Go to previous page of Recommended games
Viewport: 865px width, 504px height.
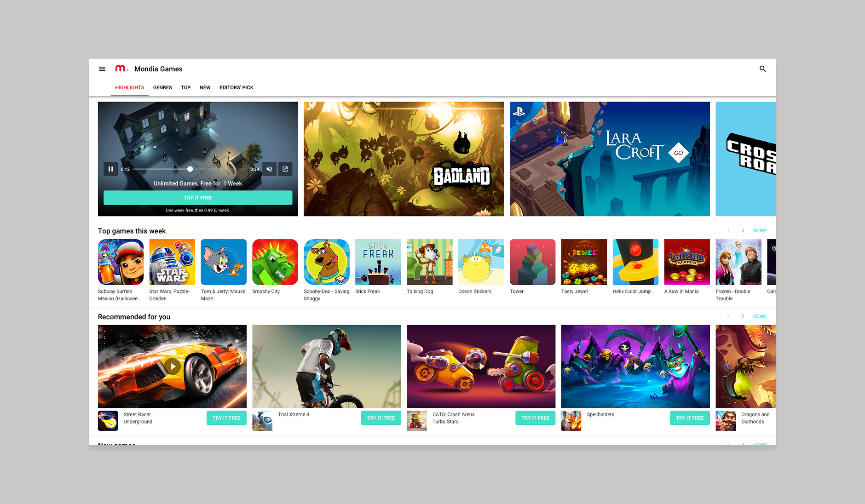pyautogui.click(x=728, y=317)
